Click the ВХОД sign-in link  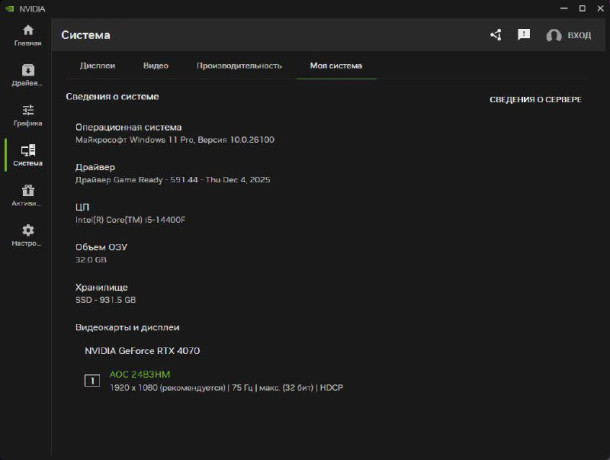tap(579, 36)
